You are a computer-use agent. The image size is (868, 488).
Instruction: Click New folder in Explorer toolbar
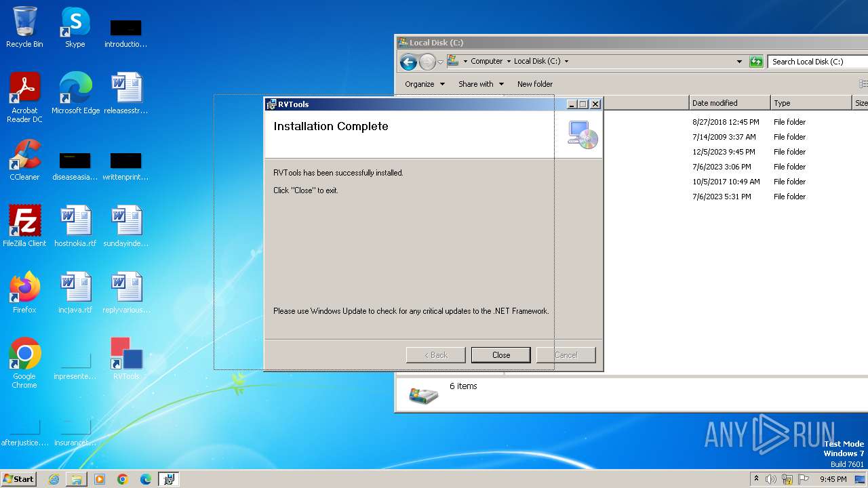[535, 84]
